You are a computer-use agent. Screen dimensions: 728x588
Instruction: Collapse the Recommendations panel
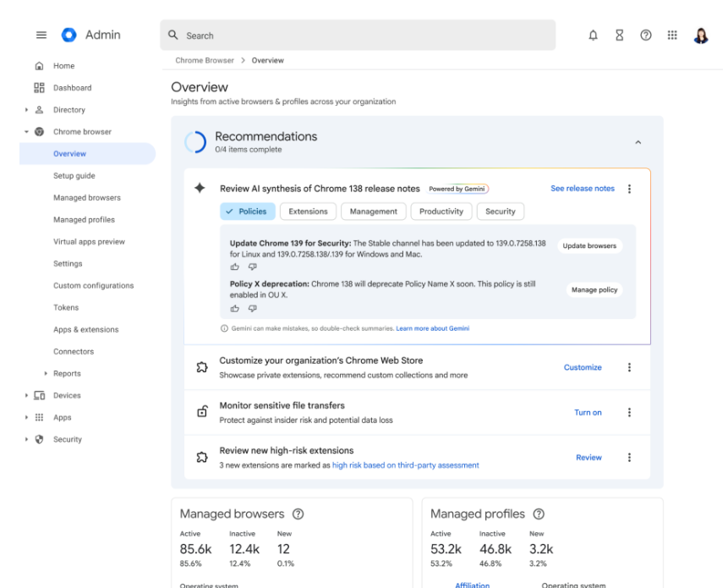638,143
